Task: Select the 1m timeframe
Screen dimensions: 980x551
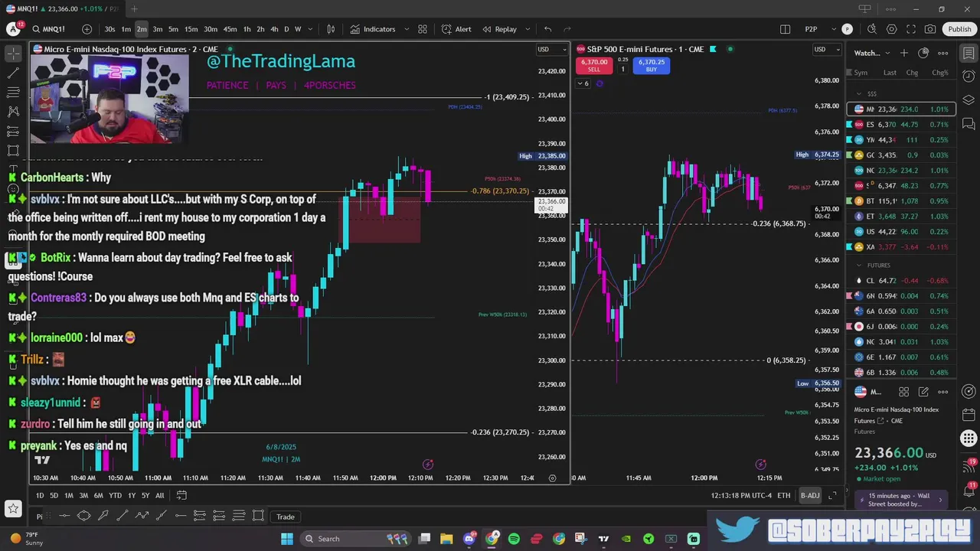Action: tap(126, 29)
